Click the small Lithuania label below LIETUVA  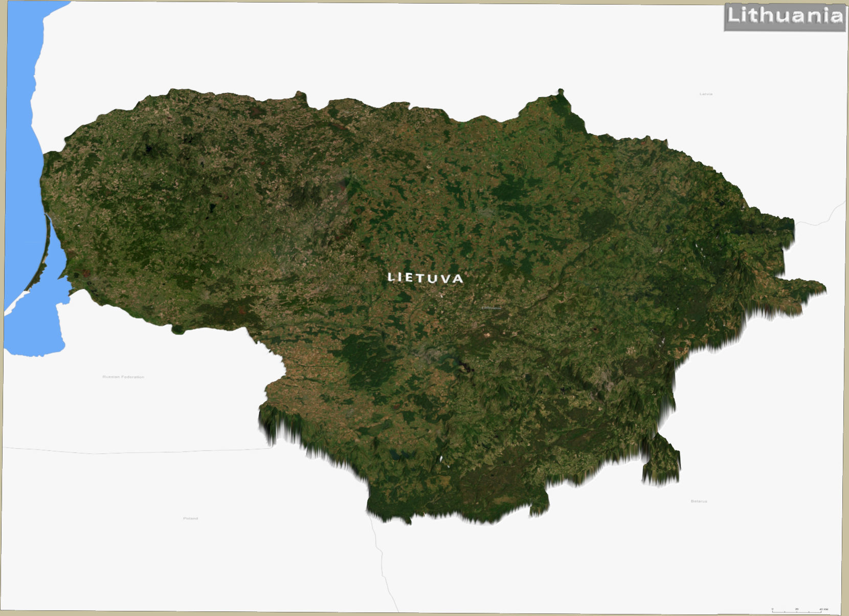(x=491, y=308)
